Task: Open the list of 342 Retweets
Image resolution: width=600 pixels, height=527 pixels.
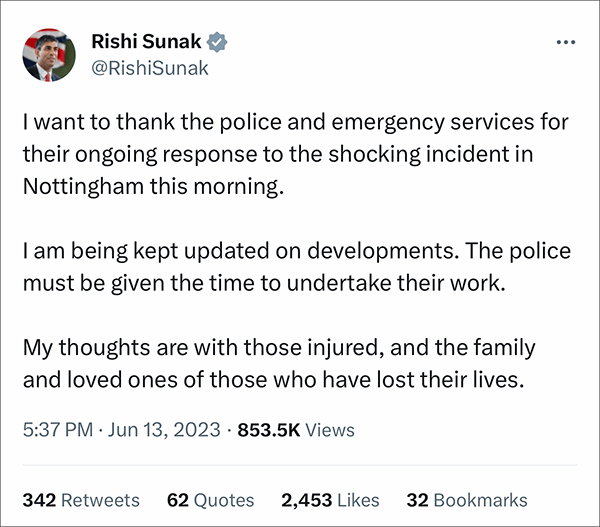Action: click(x=81, y=500)
